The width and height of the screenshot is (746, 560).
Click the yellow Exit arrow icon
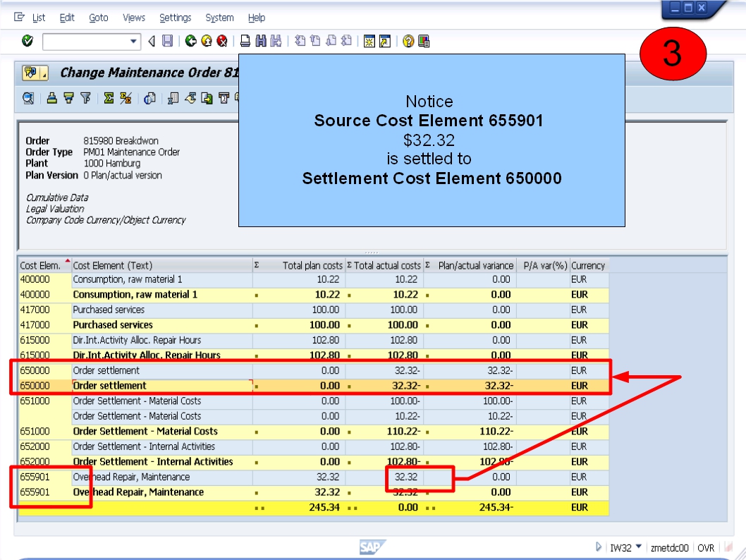pos(207,41)
